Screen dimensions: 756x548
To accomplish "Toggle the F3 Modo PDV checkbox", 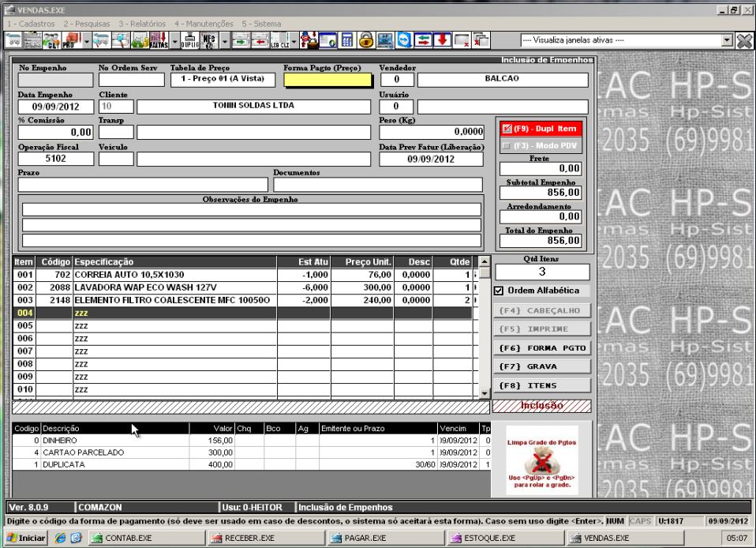I will coord(507,145).
